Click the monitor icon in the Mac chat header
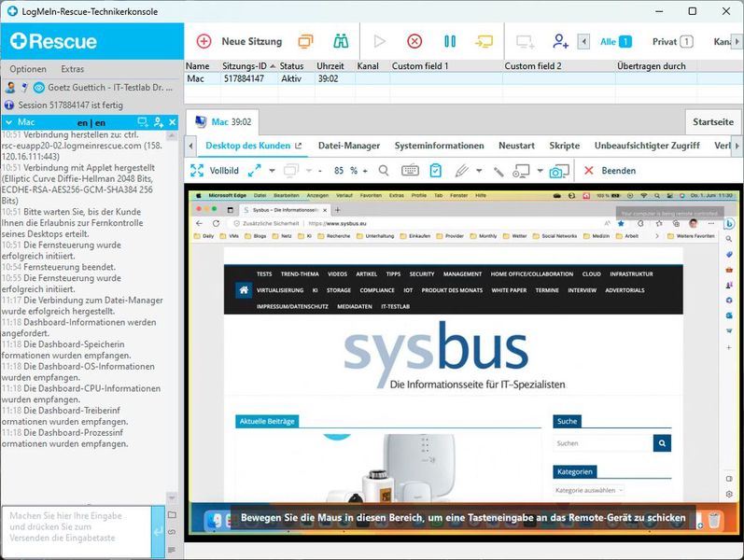Screen dimensions: 744x560 [x=143, y=122]
